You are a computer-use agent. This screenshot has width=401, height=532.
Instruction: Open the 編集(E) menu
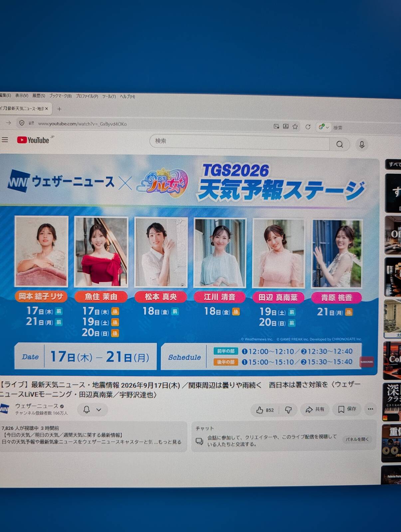click(5, 95)
